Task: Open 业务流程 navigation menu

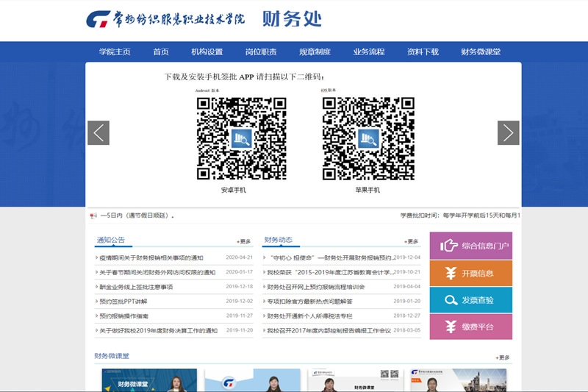Action: (369, 51)
